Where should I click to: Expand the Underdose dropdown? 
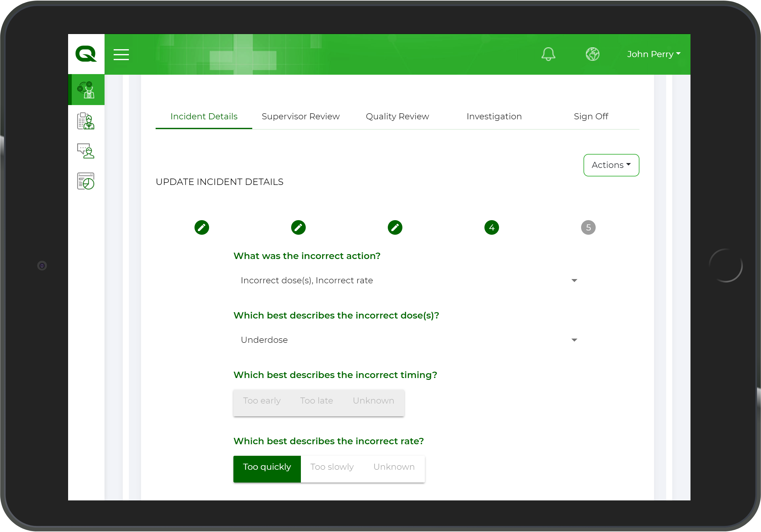(x=574, y=340)
